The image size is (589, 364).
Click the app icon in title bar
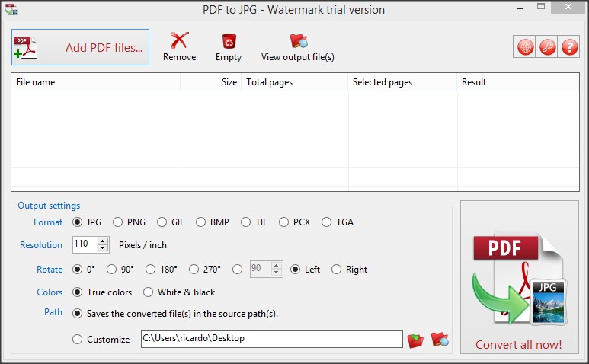(11, 9)
